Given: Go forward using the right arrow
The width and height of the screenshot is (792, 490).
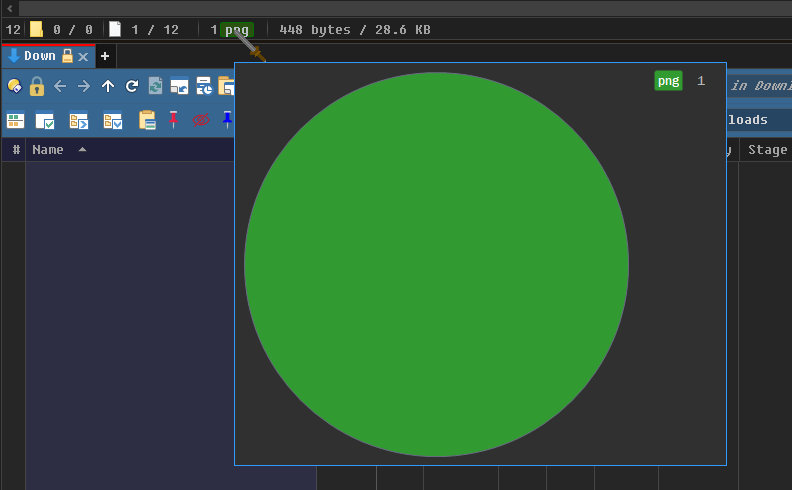Looking at the screenshot, I should [84, 86].
